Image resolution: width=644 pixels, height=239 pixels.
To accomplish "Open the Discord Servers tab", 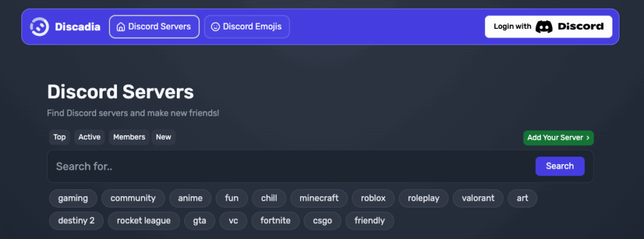I will [x=155, y=26].
